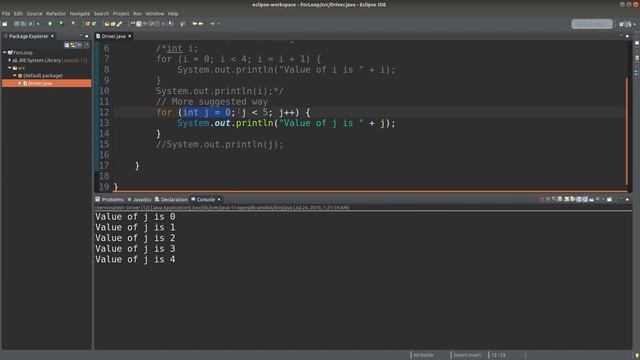This screenshot has width=640, height=360.
Task: Click the New Java Class toolbar icon
Action: coord(94,24)
